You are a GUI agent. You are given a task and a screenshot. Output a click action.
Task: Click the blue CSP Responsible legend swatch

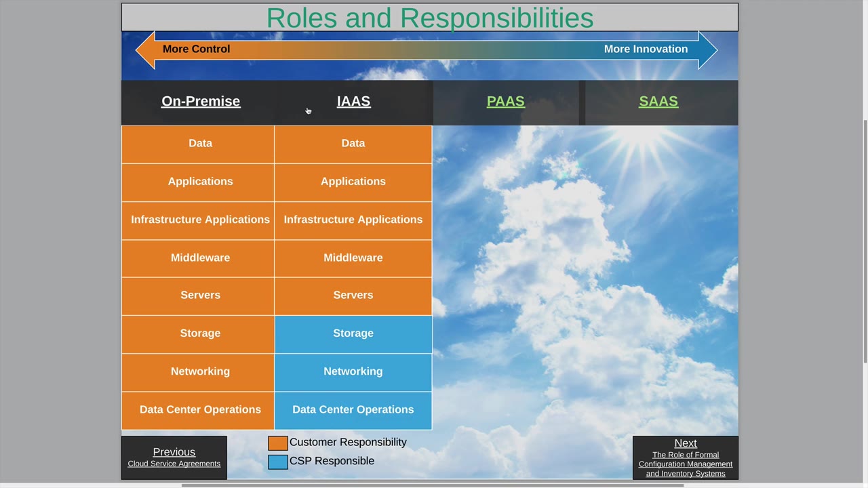click(278, 462)
